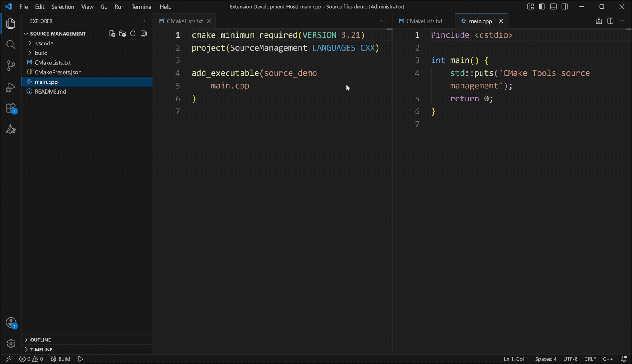
Task: Open the Run menu
Action: (x=119, y=7)
